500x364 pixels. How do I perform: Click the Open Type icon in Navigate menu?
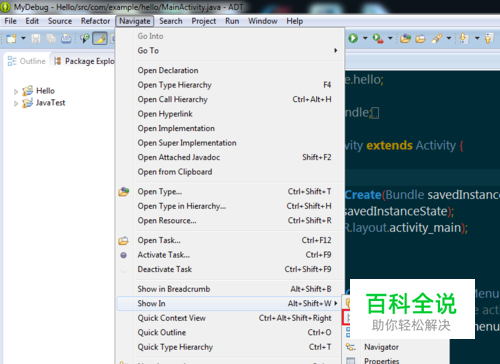click(124, 192)
